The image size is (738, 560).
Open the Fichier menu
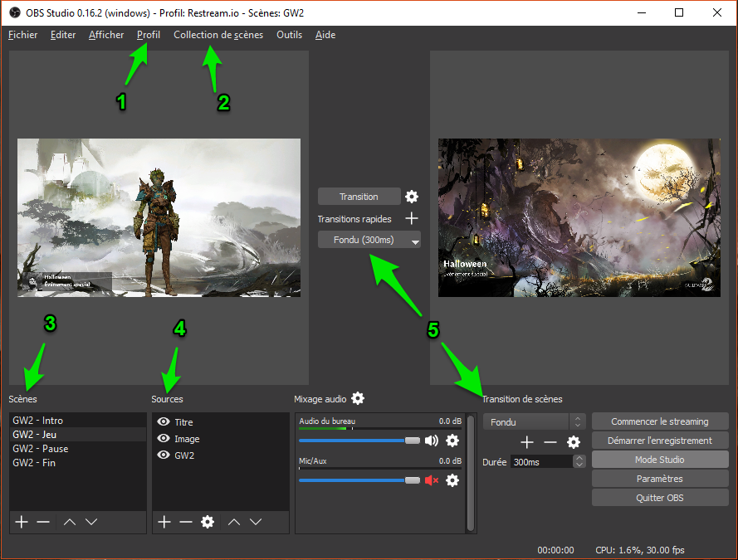pos(22,35)
